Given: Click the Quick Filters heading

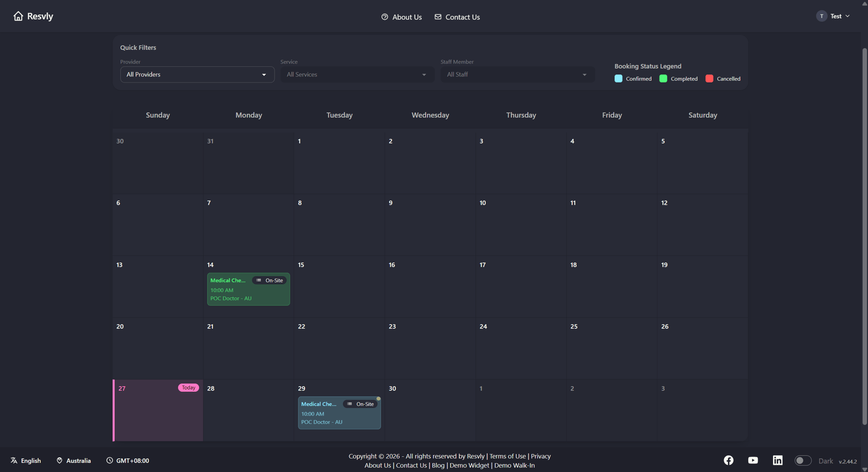Looking at the screenshot, I should click(x=138, y=48).
